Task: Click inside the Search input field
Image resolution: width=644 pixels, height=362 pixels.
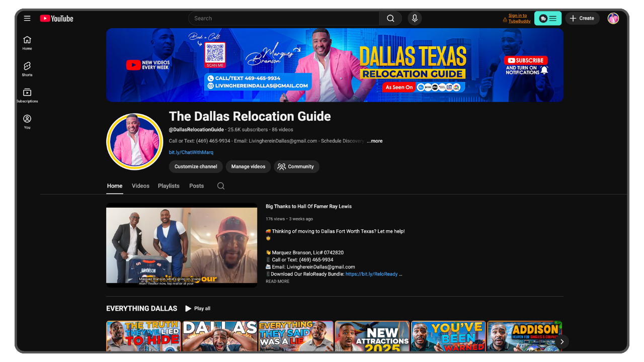Action: pyautogui.click(x=283, y=19)
